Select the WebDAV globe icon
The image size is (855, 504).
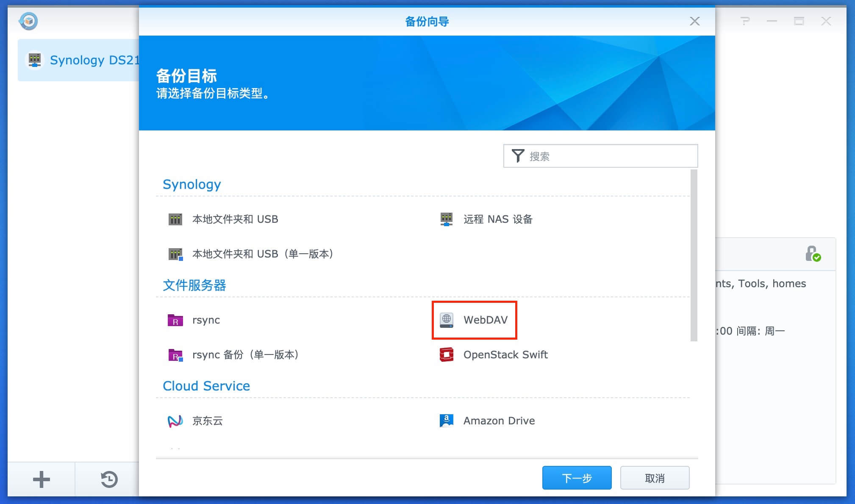[x=446, y=320]
